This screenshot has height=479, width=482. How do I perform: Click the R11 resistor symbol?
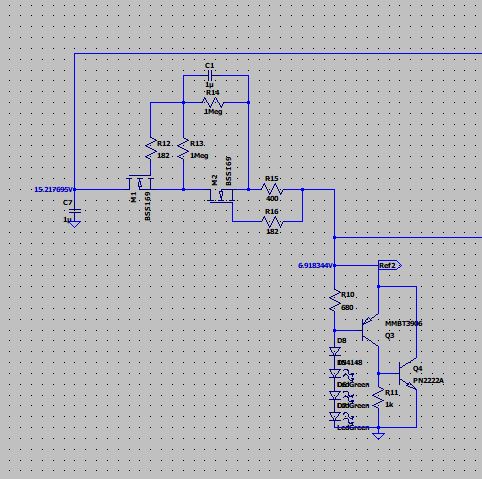point(378,397)
